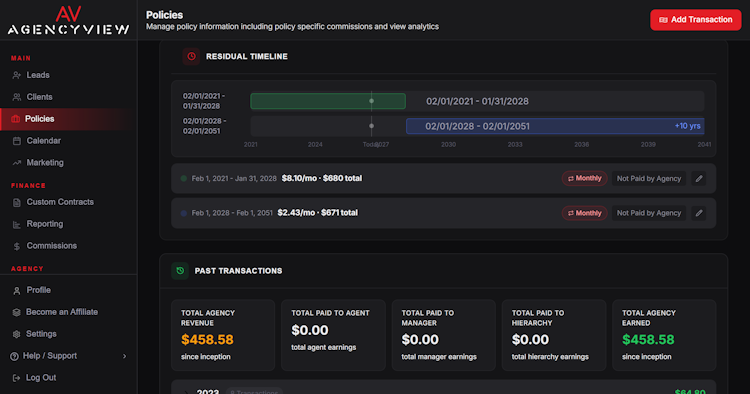
Task: Click Monthly badge on the $8.10/mo row
Action: pos(585,178)
